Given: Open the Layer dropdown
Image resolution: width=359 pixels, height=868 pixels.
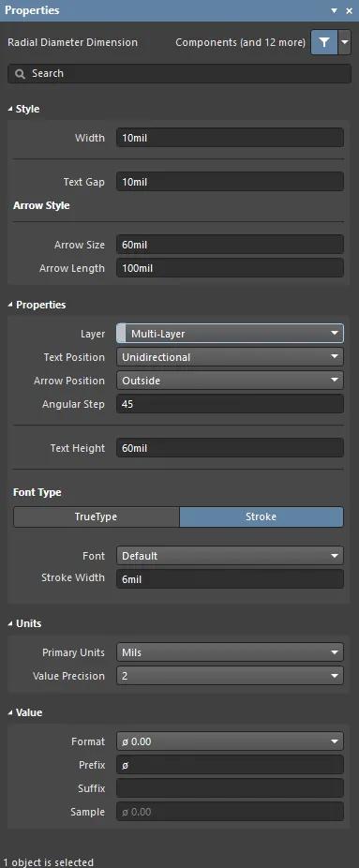Looking at the screenshot, I should coord(230,334).
